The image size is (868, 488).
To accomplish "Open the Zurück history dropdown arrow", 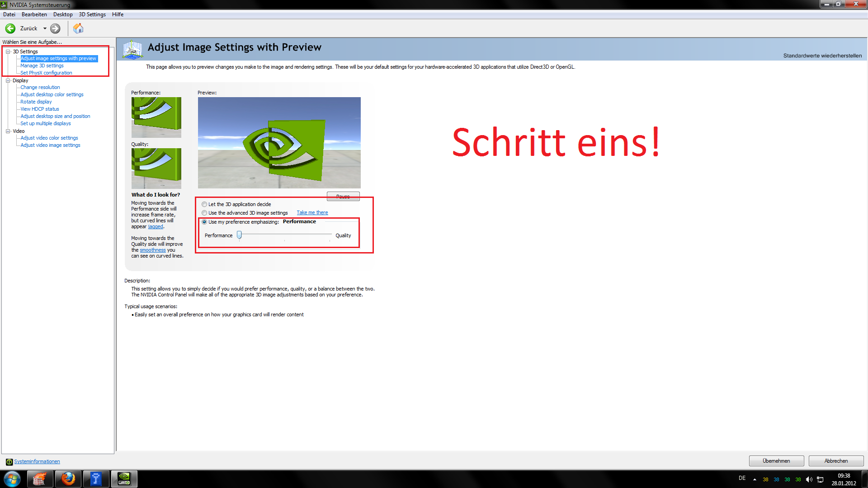I will [x=45, y=28].
